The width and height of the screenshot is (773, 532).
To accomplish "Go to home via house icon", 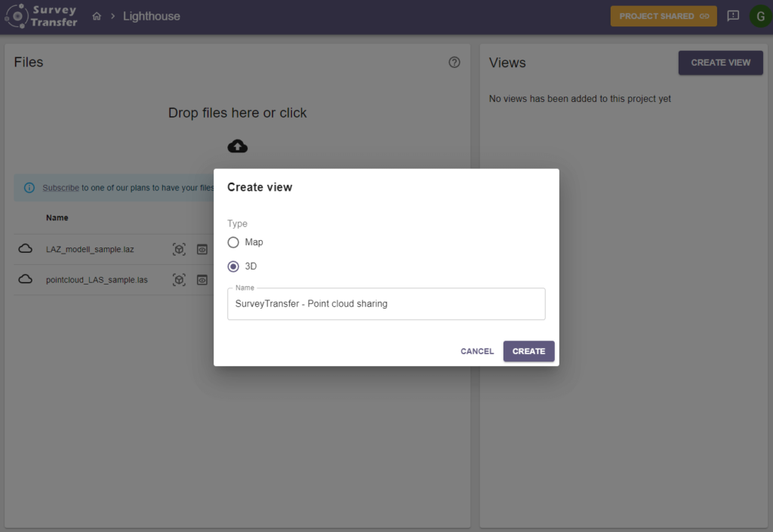I will click(x=97, y=16).
